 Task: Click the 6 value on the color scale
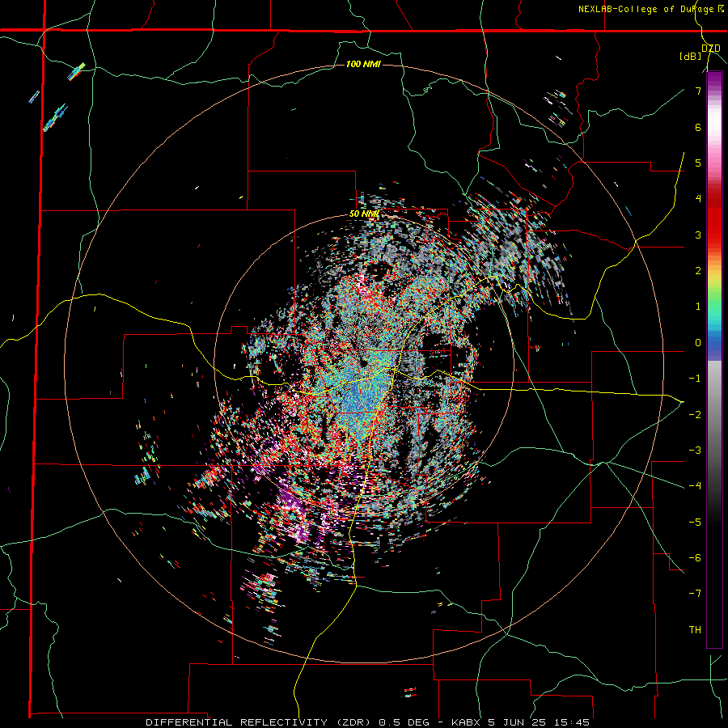coord(698,127)
